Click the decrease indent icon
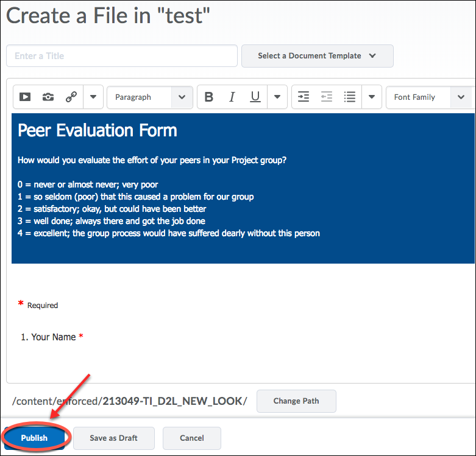The width and height of the screenshot is (476, 456). 326,97
